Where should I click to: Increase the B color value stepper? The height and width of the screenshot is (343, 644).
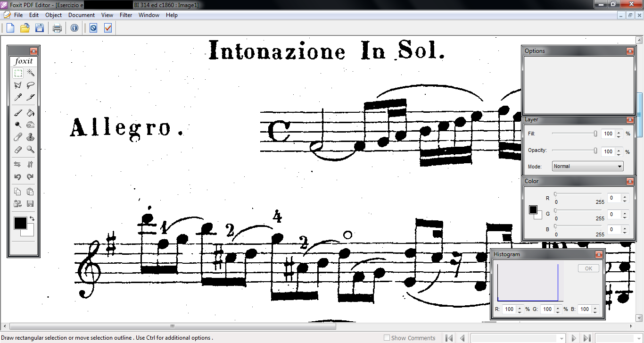(x=625, y=227)
